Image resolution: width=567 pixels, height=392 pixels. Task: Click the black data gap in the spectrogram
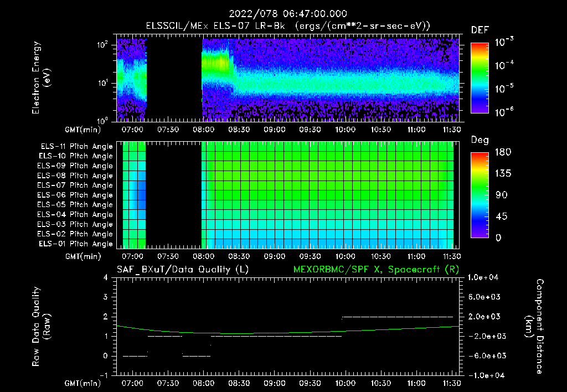174,80
